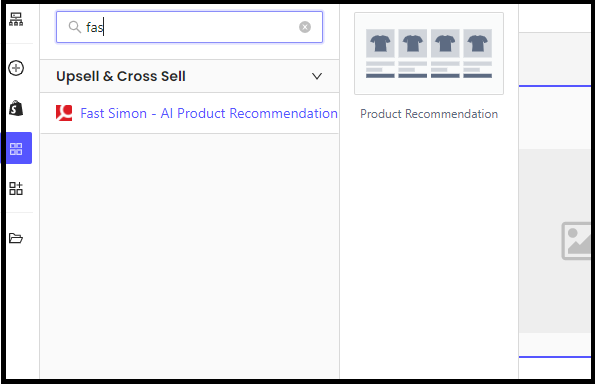This screenshot has height=386, width=595.
Task: Select the highlighted apps grid icon
Action: [x=16, y=148]
